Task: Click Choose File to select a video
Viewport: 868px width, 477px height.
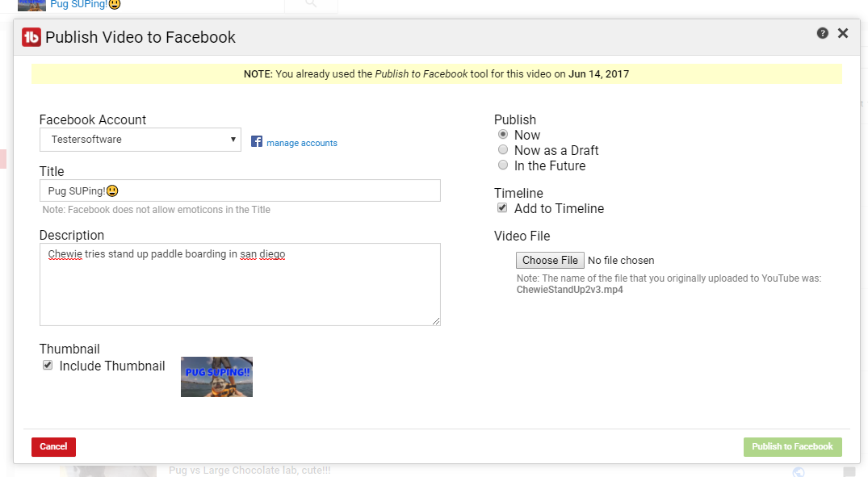Action: pyautogui.click(x=550, y=260)
